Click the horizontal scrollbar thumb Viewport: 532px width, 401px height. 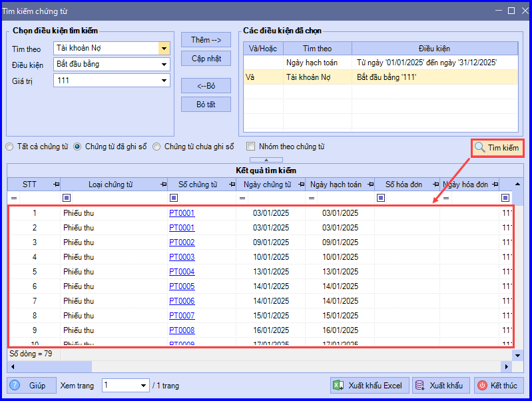pos(55,367)
